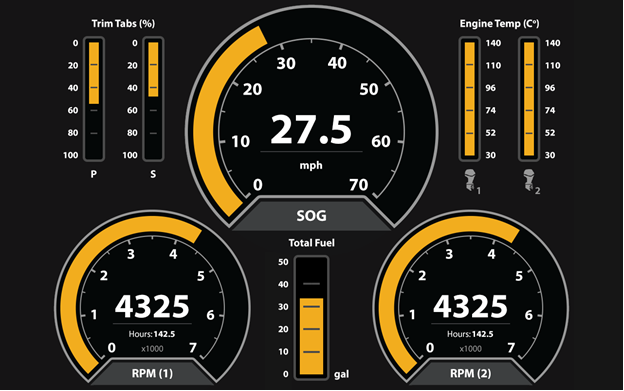Viewport: 624px width, 391px height.
Task: Click the 3 mark on RPM (2) dial
Action: pos(449,254)
